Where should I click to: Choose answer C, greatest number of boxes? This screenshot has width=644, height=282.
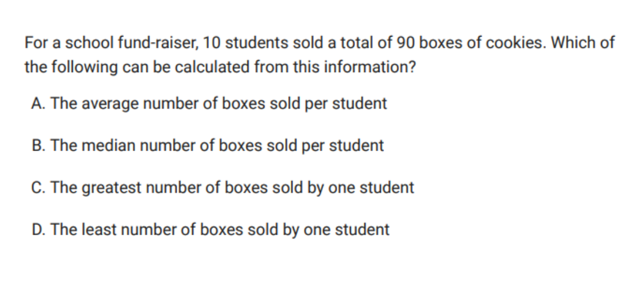point(223,187)
